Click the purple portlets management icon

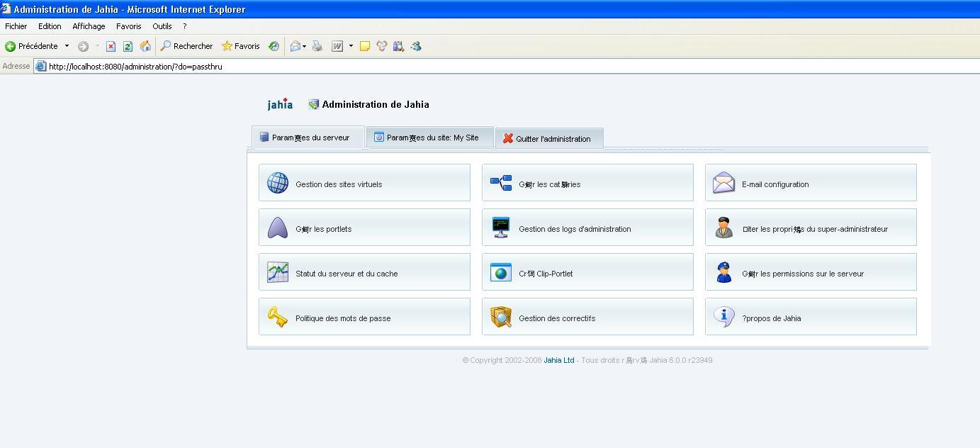277,228
